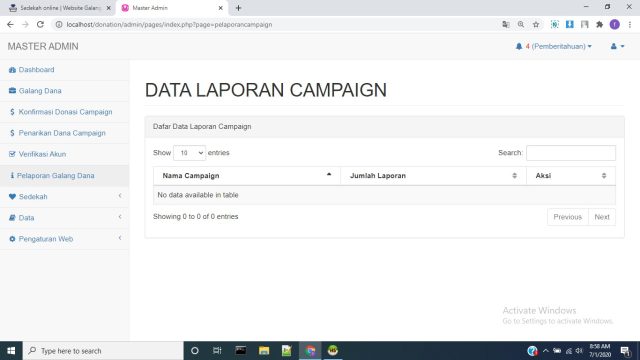Click the Sedekah heart icon

pyautogui.click(x=12, y=197)
